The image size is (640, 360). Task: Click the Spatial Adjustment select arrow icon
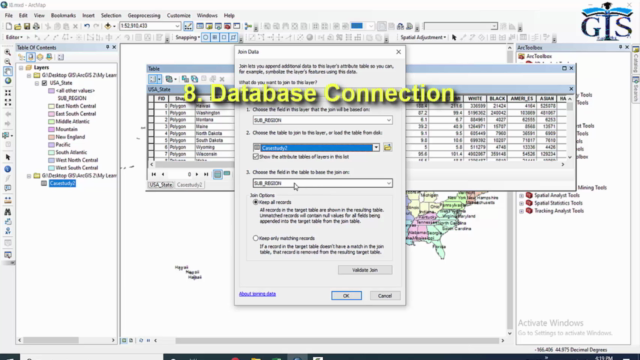coord(454,37)
